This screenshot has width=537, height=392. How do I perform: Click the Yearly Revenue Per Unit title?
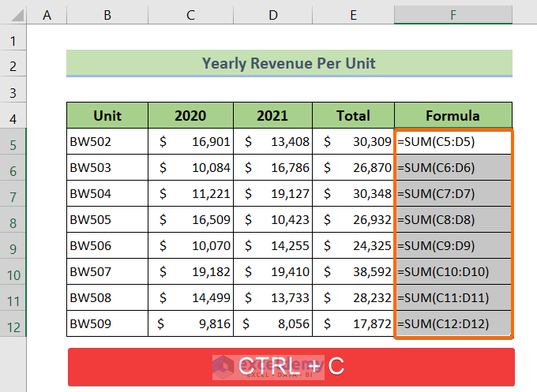(x=289, y=63)
